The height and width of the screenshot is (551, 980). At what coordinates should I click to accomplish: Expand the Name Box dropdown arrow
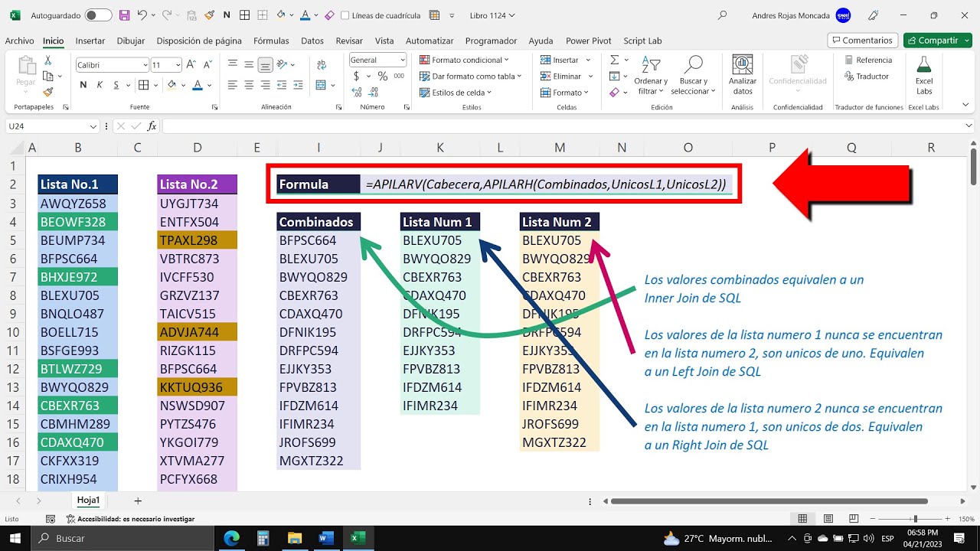(94, 126)
